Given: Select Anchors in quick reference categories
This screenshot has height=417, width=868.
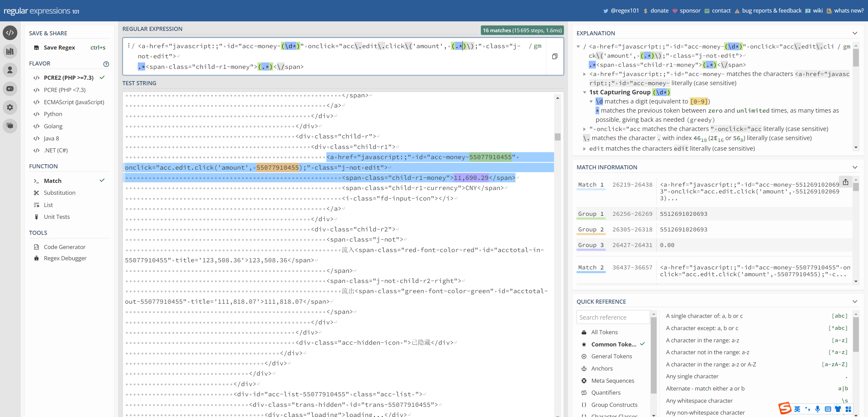Looking at the screenshot, I should [x=602, y=368].
